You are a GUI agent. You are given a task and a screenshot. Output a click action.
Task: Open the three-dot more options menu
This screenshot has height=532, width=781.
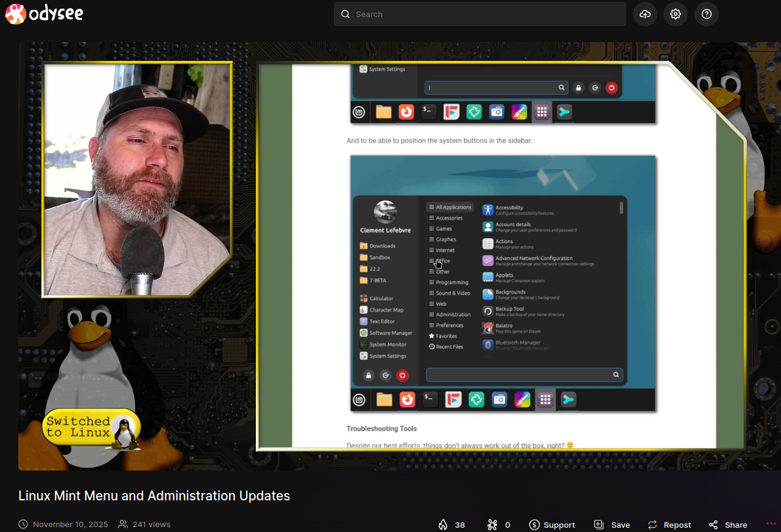pos(771,524)
